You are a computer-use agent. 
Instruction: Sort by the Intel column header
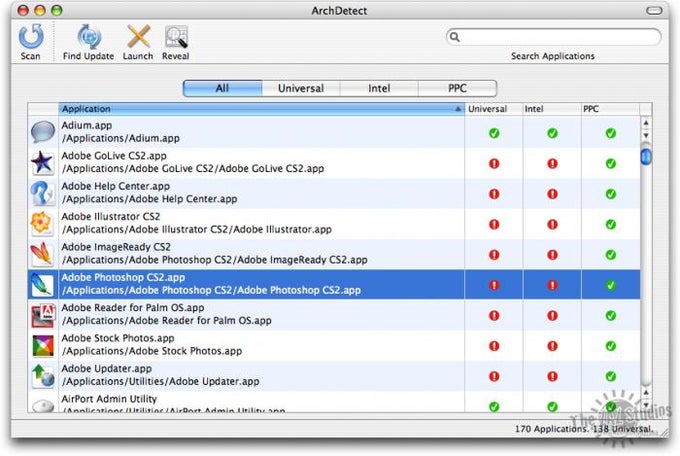click(552, 109)
